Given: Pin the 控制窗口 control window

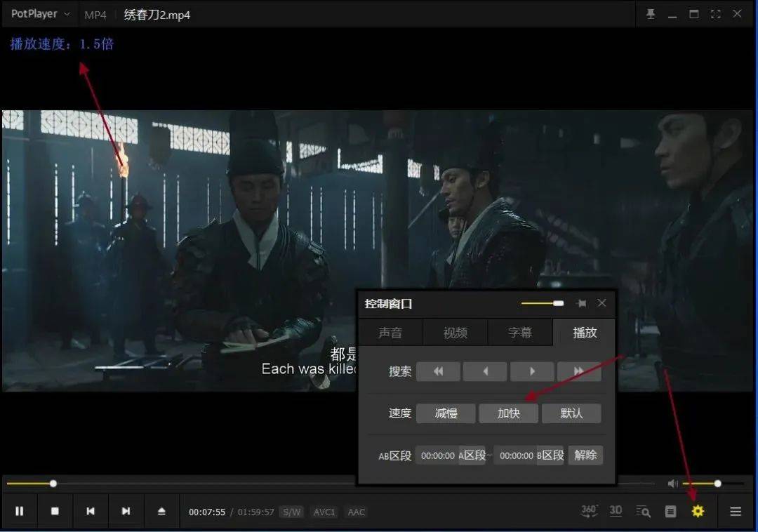Looking at the screenshot, I should point(581,303).
